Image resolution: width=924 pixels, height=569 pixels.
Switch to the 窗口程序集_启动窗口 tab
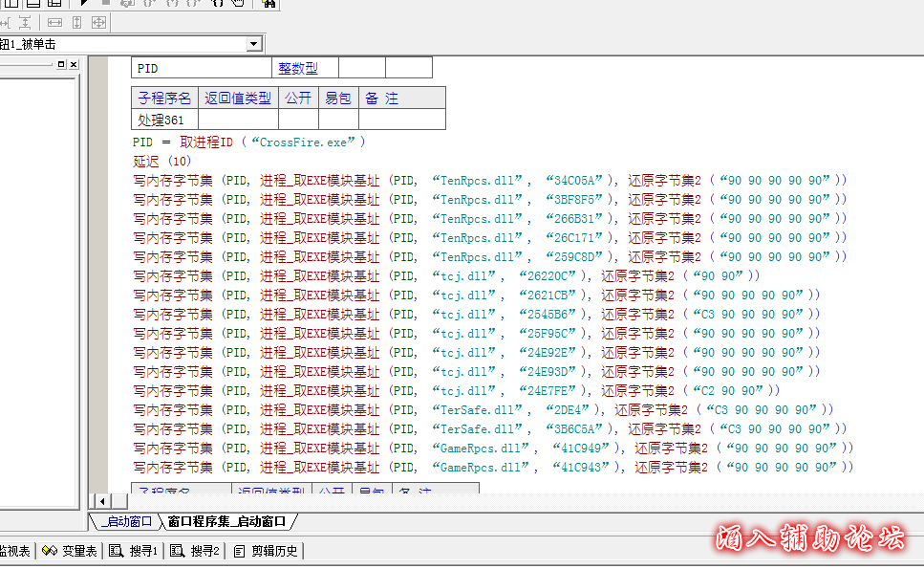coord(226,521)
